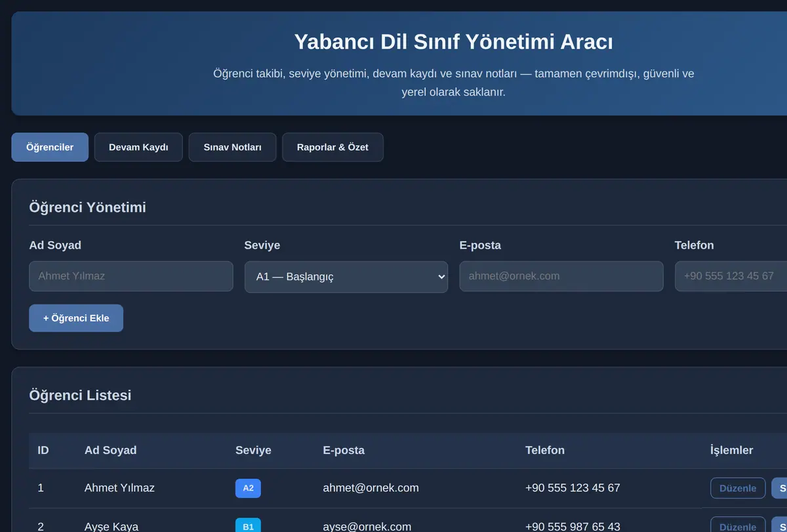
Task: Click Düzenle for Ahmet Yılmaz
Action: coord(738,489)
